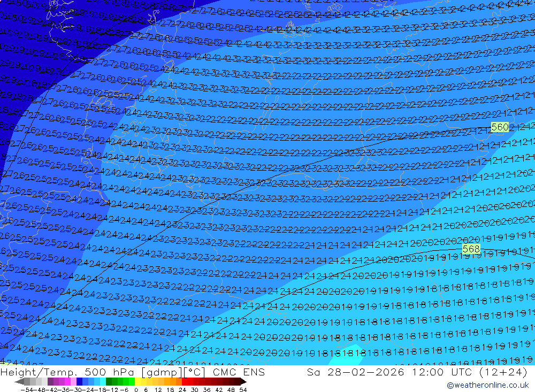Click the 560 height contour label
The width and height of the screenshot is (535, 392).
(x=500, y=127)
